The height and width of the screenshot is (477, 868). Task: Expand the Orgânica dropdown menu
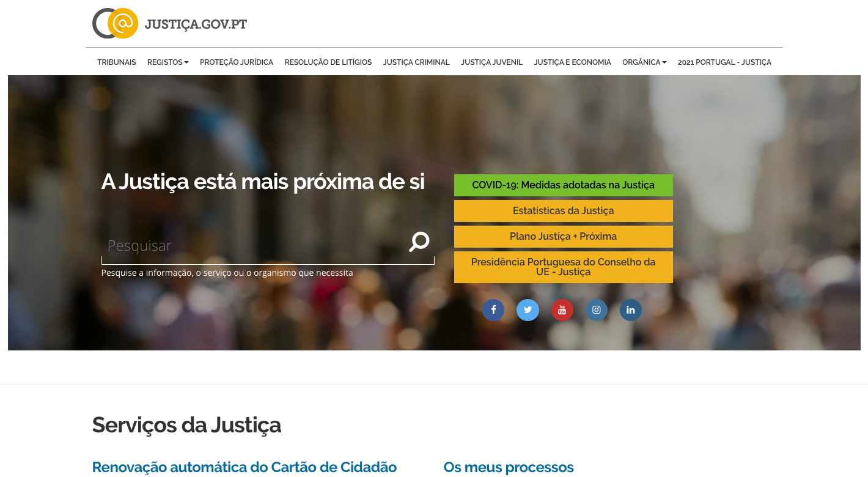(x=644, y=62)
